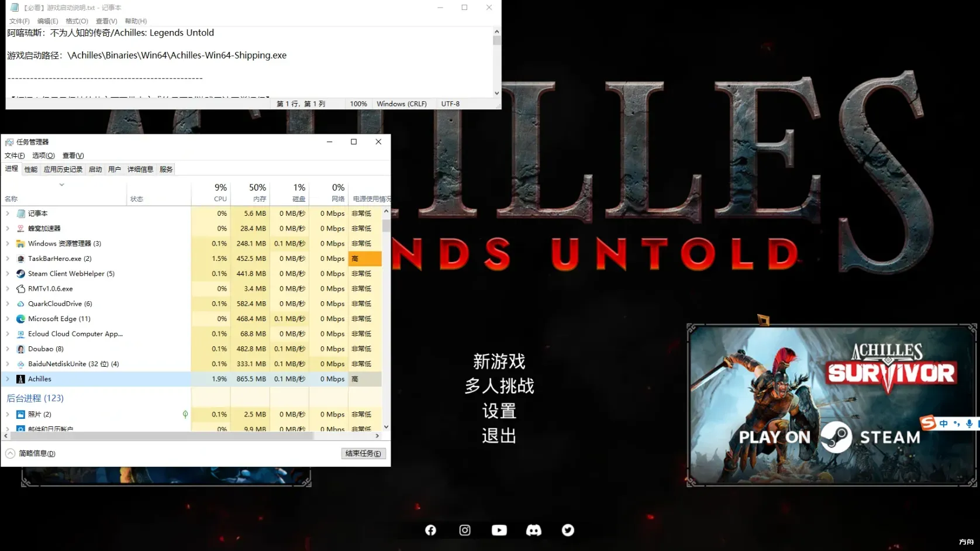Open 设置 in the game menu
980x551 pixels.
point(499,411)
